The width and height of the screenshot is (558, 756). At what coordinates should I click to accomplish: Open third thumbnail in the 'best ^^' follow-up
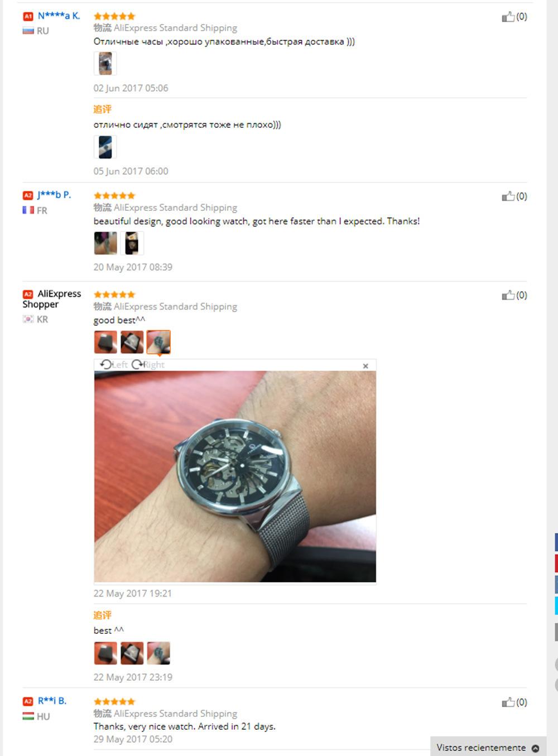(158, 653)
